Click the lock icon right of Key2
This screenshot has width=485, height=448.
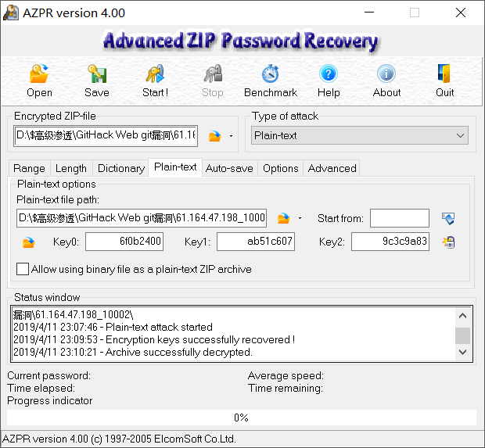click(448, 242)
